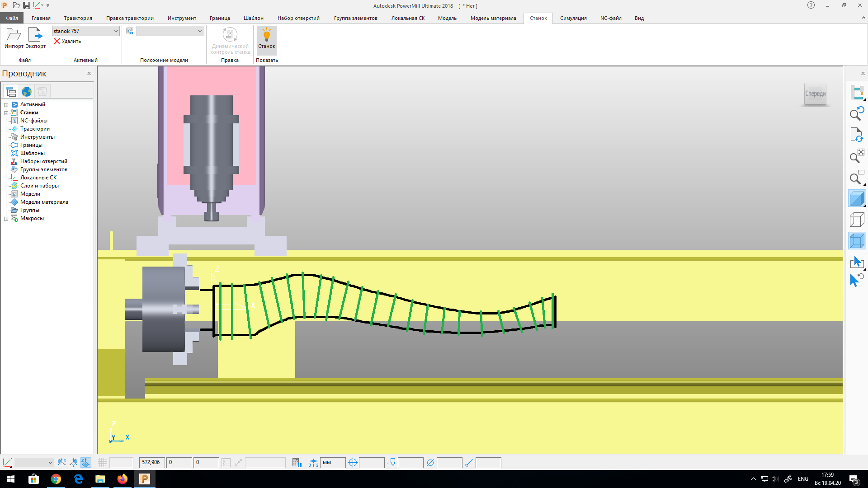Click zoom to box magnifier icon
Screen dimensions: 868x488
(x=857, y=178)
